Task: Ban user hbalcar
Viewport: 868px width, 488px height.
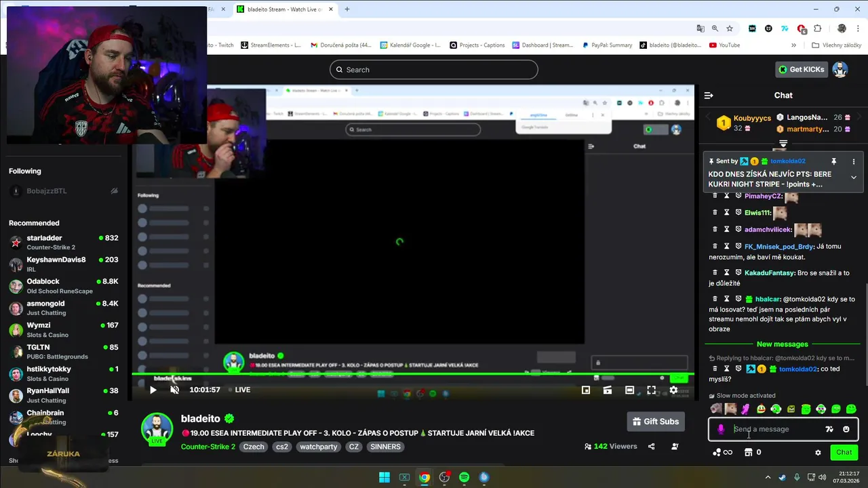Action: pyautogui.click(x=738, y=299)
